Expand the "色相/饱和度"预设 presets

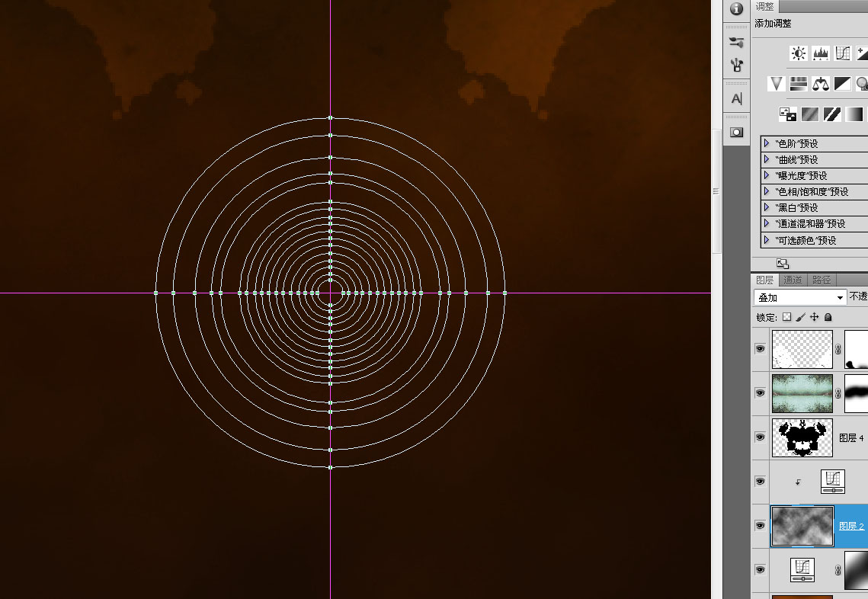[767, 191]
